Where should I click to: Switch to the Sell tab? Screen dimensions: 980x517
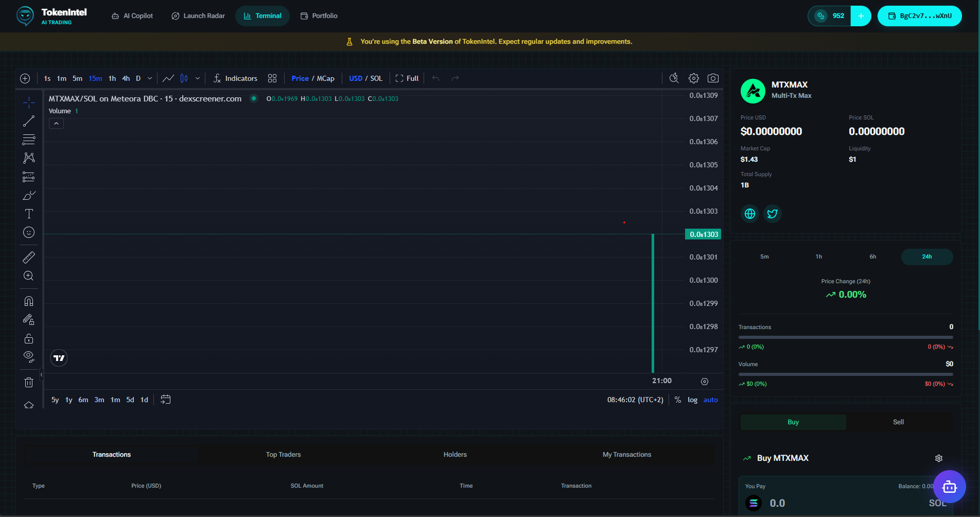898,422
